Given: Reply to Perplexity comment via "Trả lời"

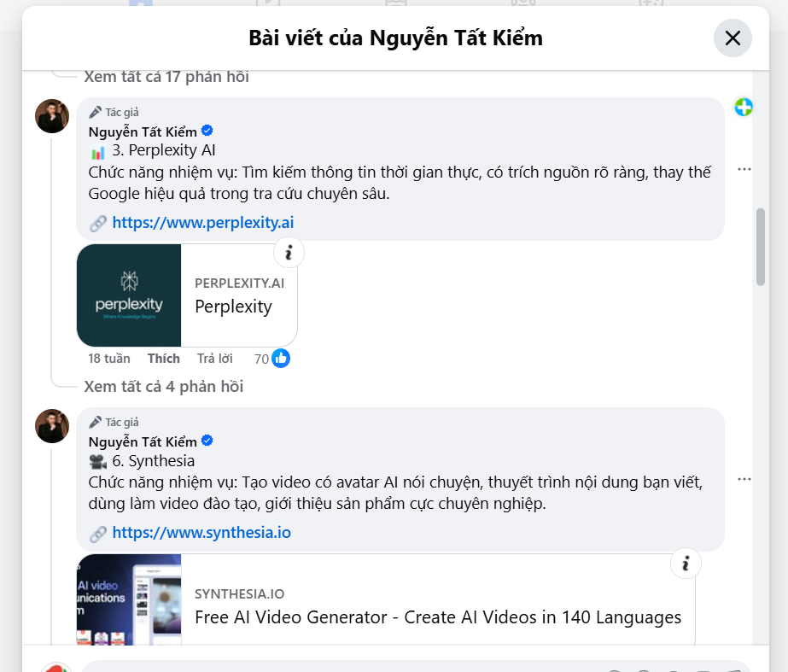Looking at the screenshot, I should (x=215, y=359).
